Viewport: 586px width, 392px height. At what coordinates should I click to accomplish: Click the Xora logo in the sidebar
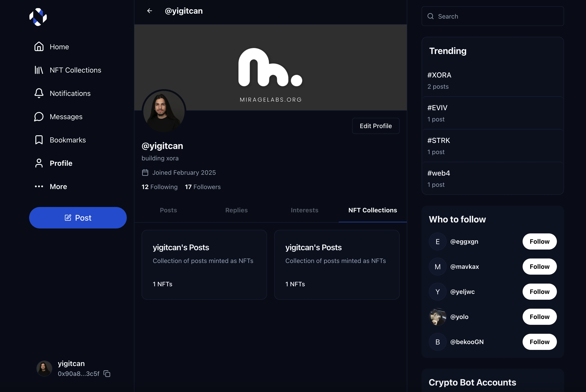point(38,17)
